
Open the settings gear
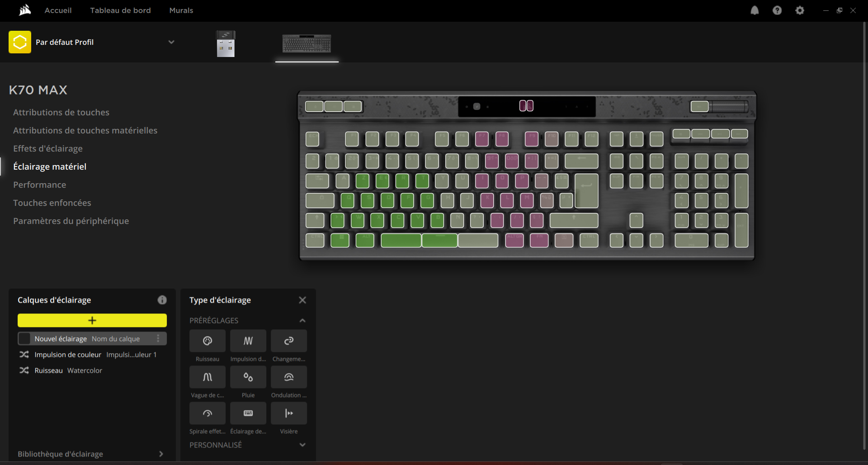click(x=799, y=10)
